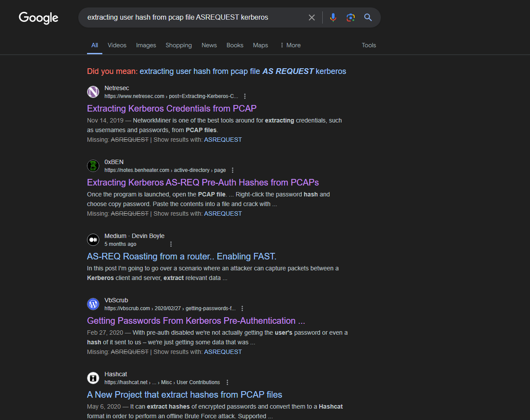
Task: Open 'AS-REQ Roasting from a router' result
Action: [182, 256]
